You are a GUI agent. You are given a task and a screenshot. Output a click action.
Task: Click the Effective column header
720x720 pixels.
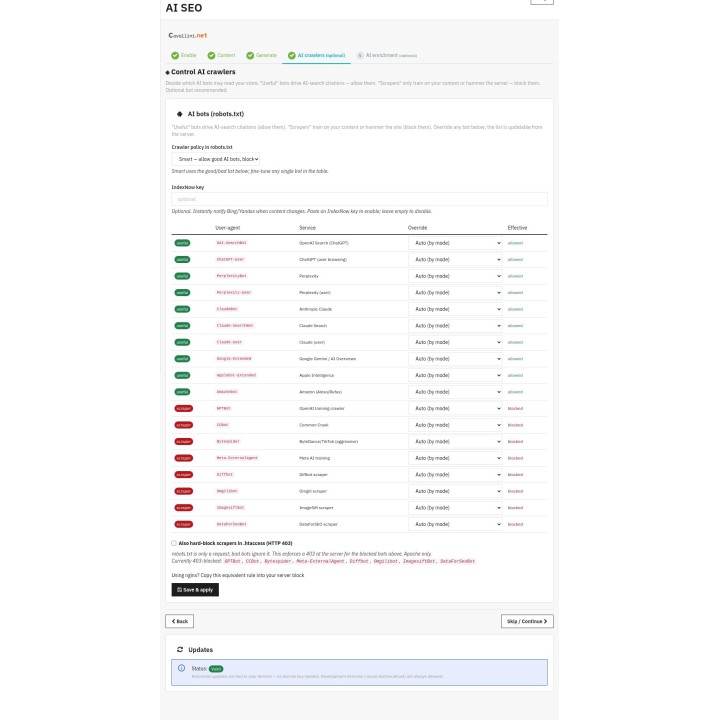click(518, 228)
